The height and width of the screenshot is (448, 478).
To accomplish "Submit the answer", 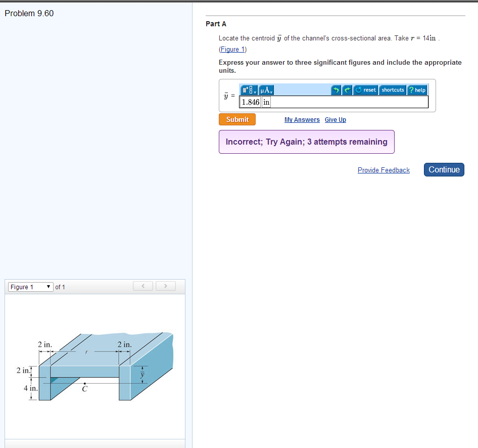I will click(237, 119).
